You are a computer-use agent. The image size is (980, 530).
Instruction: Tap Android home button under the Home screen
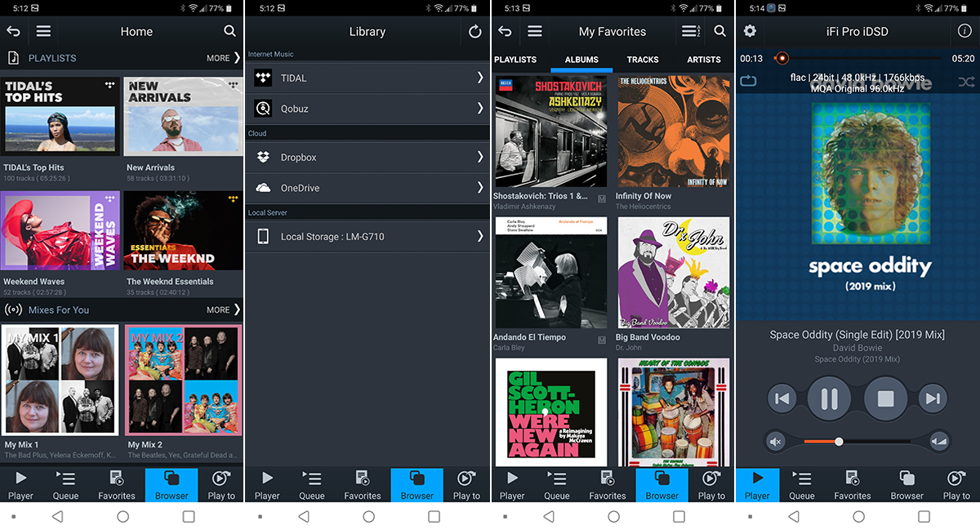pyautogui.click(x=122, y=516)
